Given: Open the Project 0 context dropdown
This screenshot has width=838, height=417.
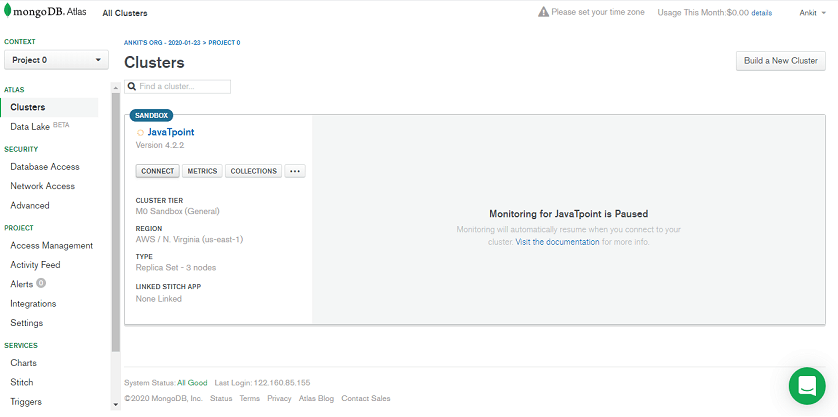Looking at the screenshot, I should point(56,60).
